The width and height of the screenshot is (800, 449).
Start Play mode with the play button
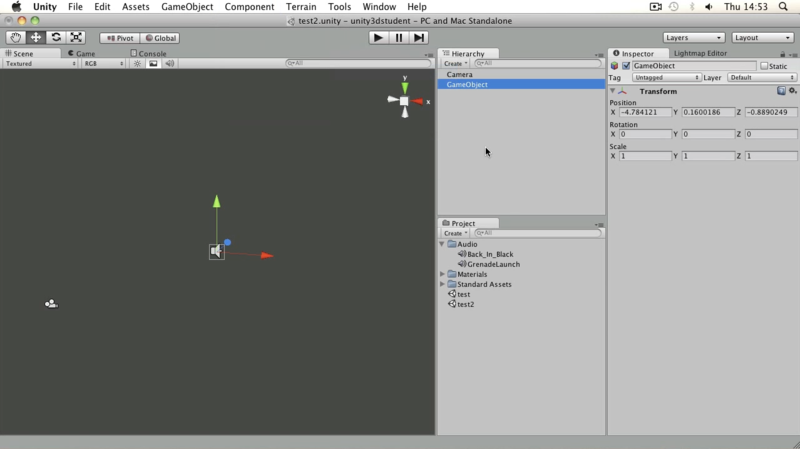click(378, 38)
